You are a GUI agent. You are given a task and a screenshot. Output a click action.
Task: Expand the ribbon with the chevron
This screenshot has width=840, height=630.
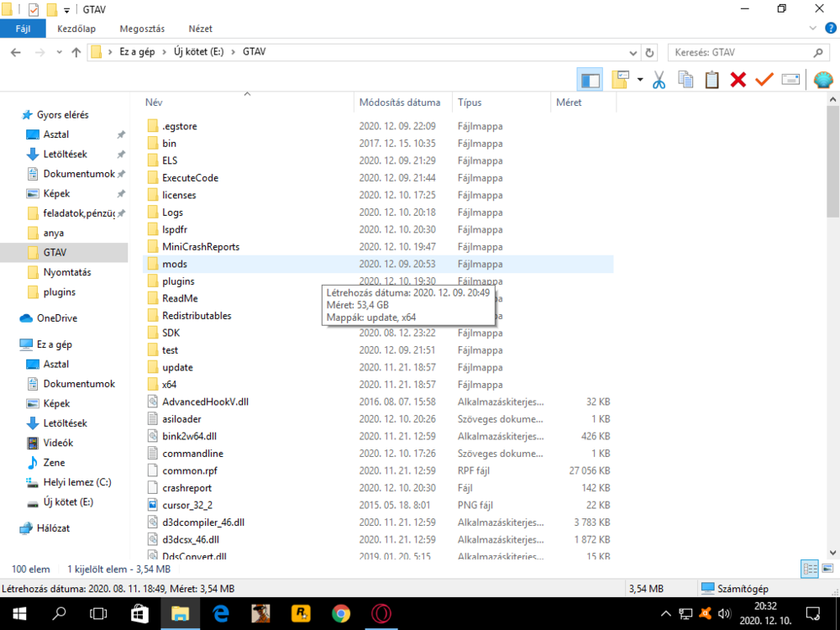click(812, 28)
